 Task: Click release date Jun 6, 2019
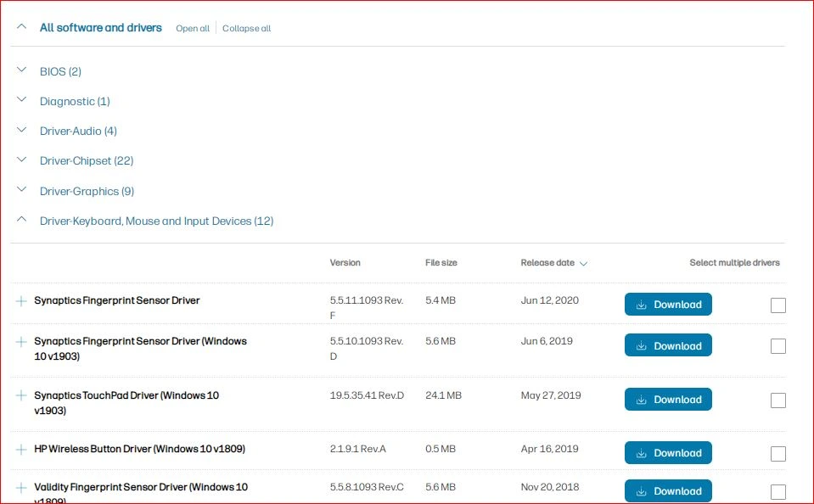click(547, 341)
